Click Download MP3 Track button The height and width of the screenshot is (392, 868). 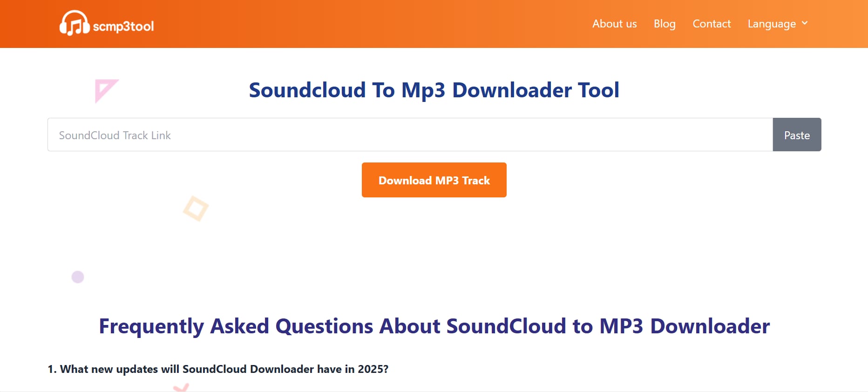(x=434, y=180)
